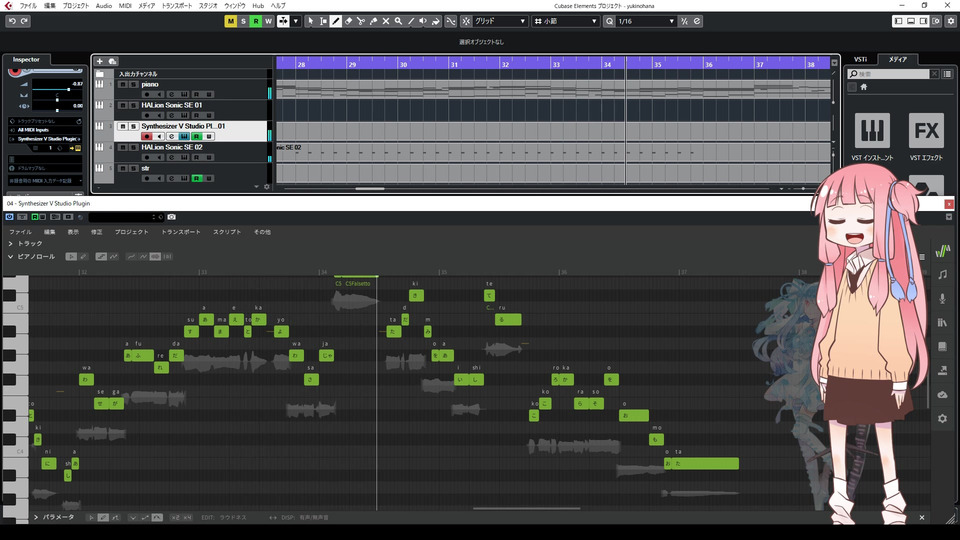
Task: Open the track list settings gear icon
Action: tap(266, 187)
